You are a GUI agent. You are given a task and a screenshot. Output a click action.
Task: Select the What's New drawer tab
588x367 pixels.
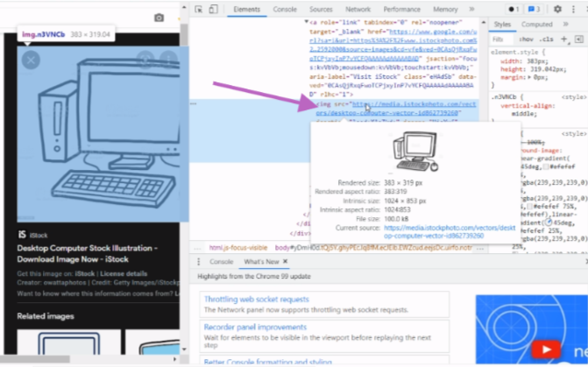[x=261, y=262]
